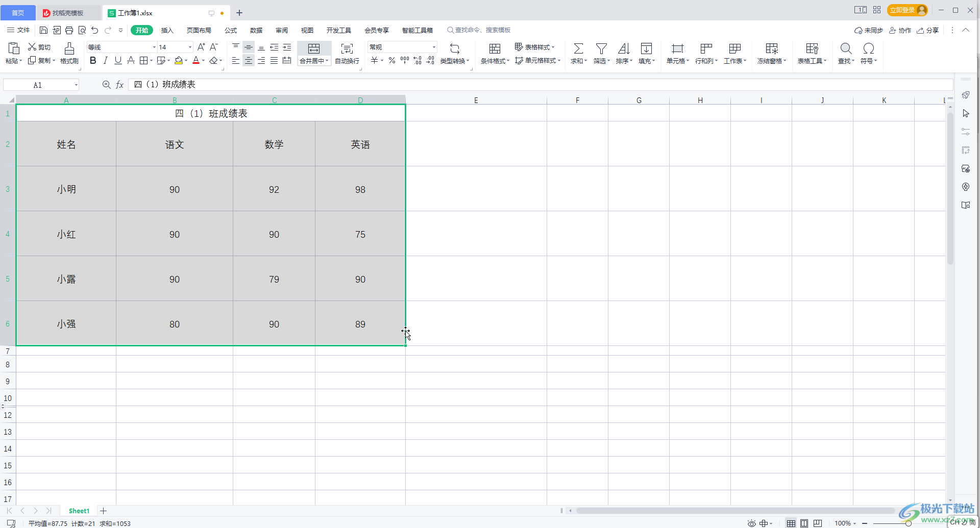Click the decrease indent icon
The width and height of the screenshot is (980, 528).
coord(274,47)
